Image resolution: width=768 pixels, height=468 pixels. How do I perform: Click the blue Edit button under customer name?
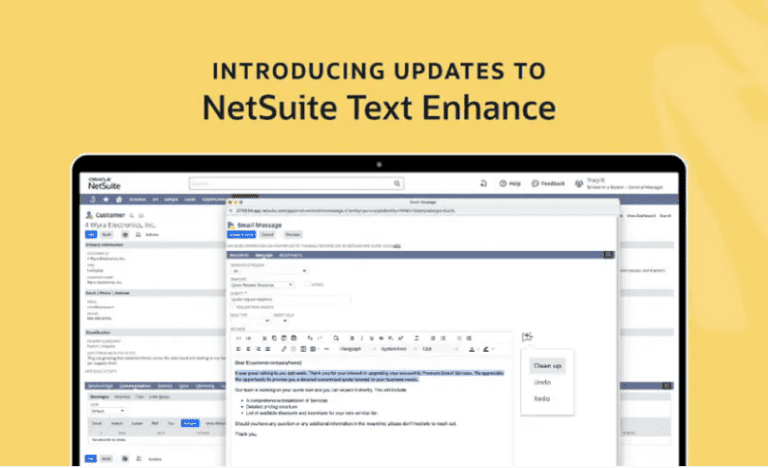tap(91, 235)
